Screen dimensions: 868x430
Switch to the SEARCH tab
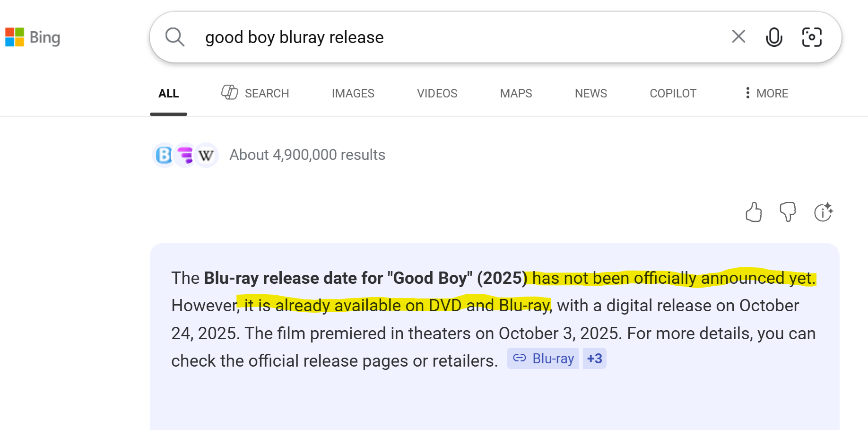pos(255,93)
